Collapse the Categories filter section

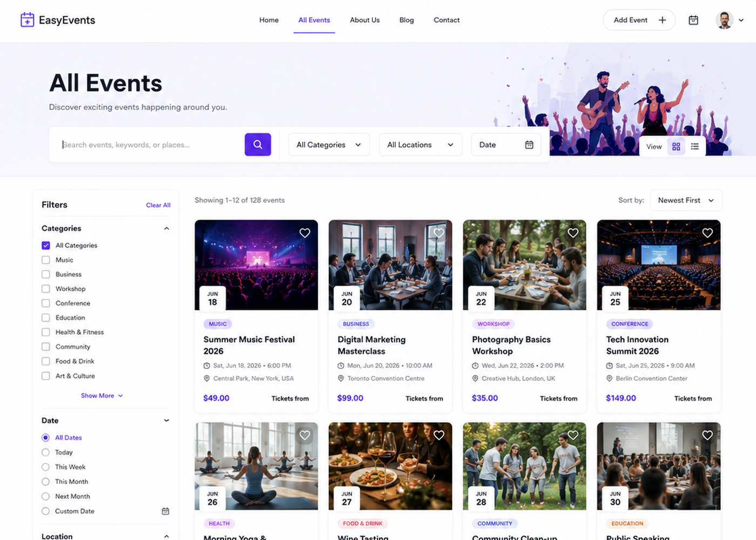[x=166, y=228]
